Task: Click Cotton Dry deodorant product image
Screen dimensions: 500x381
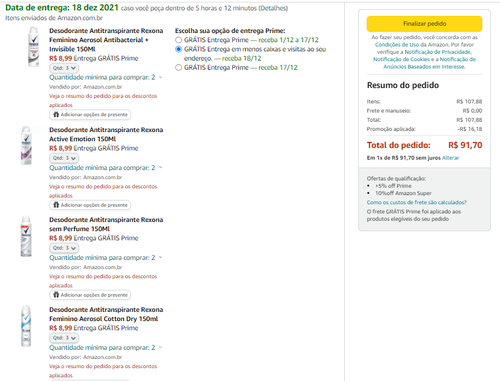Action: tap(26, 326)
